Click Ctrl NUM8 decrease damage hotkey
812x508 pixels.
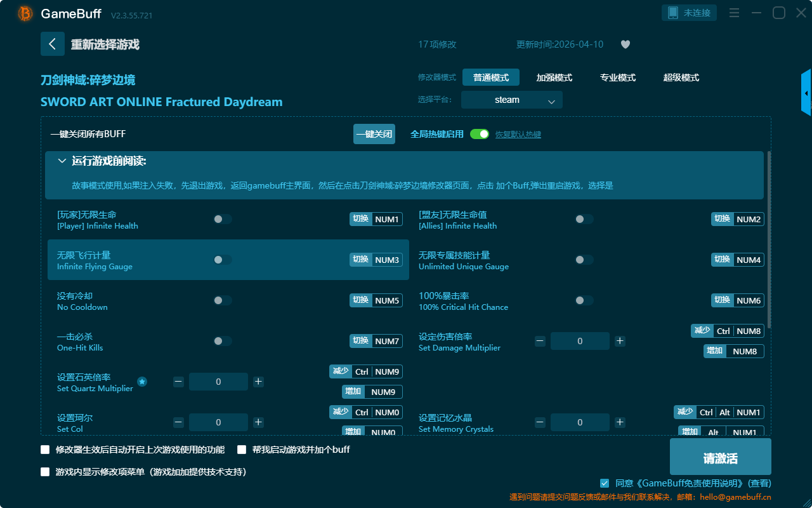(x=728, y=331)
